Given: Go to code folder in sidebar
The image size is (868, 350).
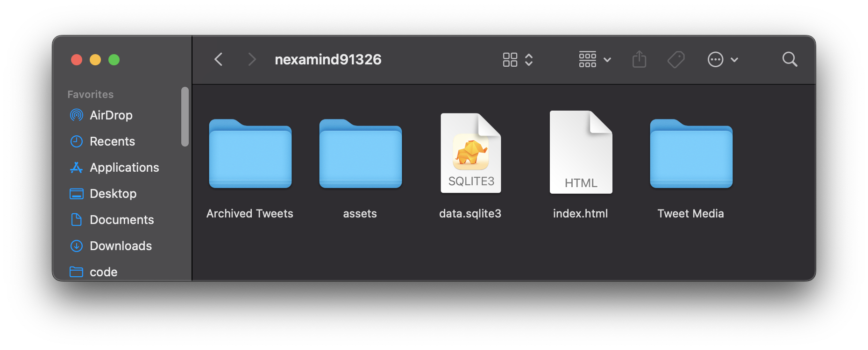Looking at the screenshot, I should tap(103, 272).
